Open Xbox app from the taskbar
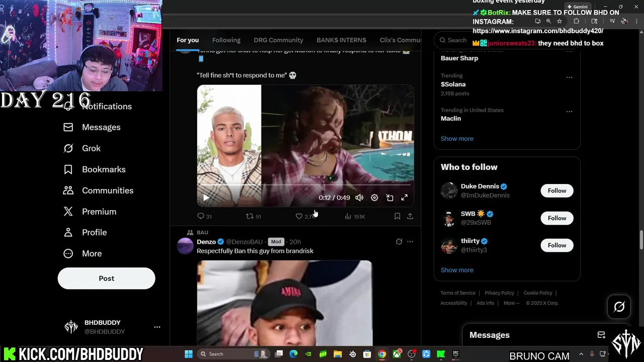This screenshot has height=362, width=644. click(x=397, y=354)
